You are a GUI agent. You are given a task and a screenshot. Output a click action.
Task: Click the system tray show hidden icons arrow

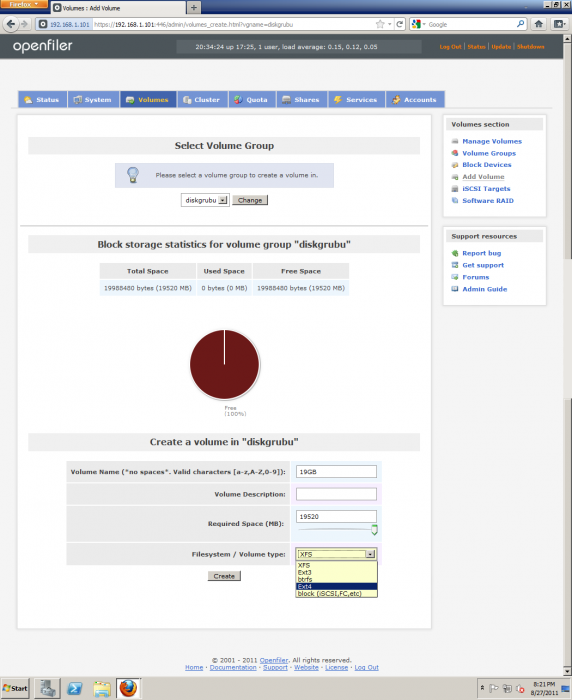tap(482, 688)
